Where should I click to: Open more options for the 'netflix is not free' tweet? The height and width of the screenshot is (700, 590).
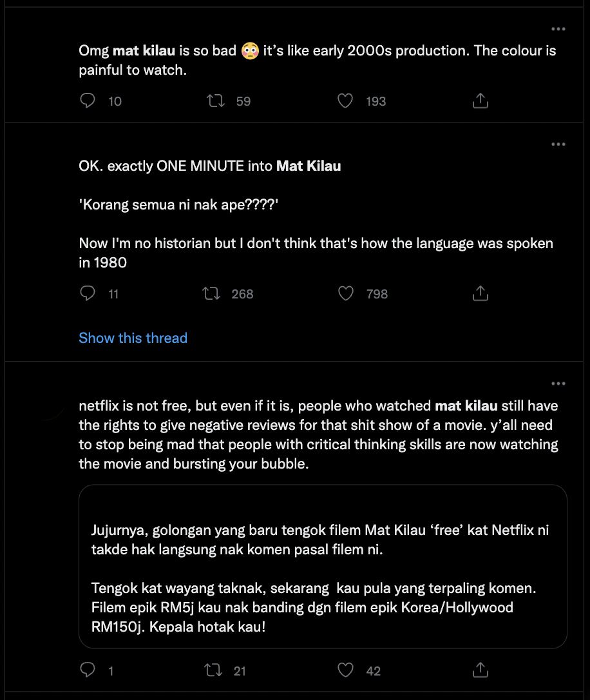[x=558, y=384]
